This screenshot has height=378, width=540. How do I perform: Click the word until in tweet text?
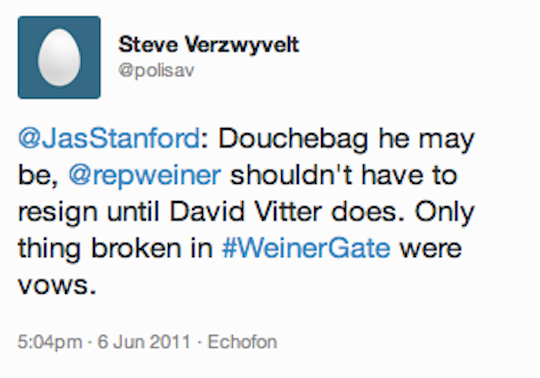133,211
